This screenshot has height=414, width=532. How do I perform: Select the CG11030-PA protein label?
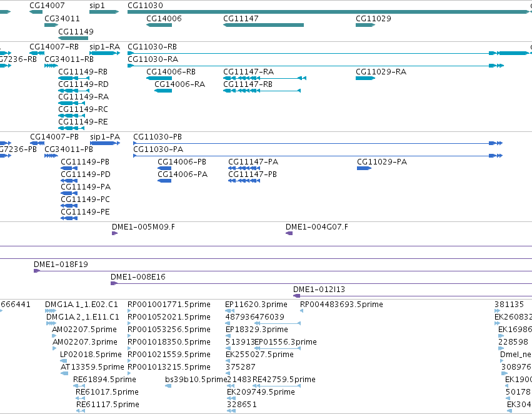158,149
